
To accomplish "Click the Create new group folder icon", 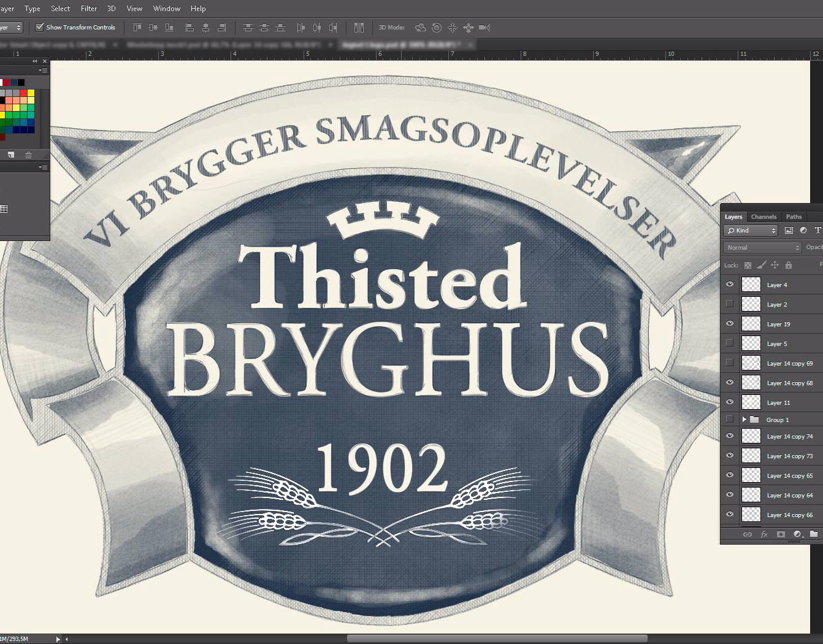I will [814, 534].
